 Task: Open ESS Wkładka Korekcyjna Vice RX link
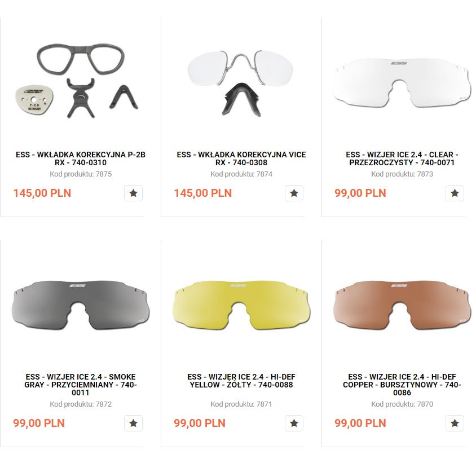[241, 158]
